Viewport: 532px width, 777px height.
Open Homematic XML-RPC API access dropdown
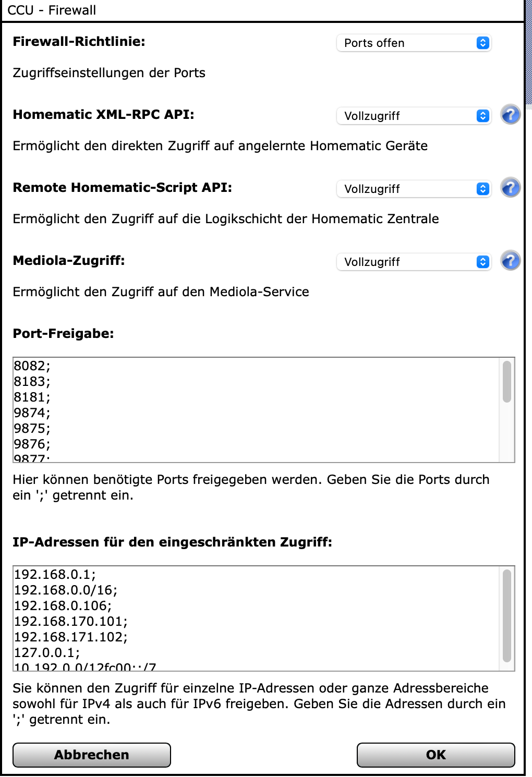coord(414,116)
